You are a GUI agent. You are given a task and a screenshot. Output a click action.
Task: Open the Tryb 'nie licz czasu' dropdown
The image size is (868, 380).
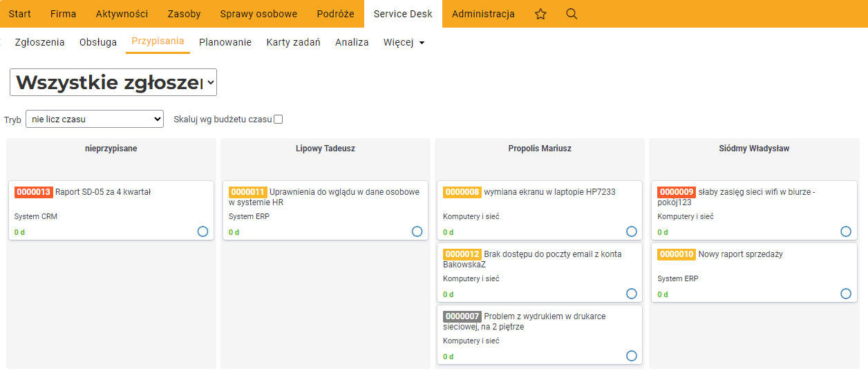(94, 119)
